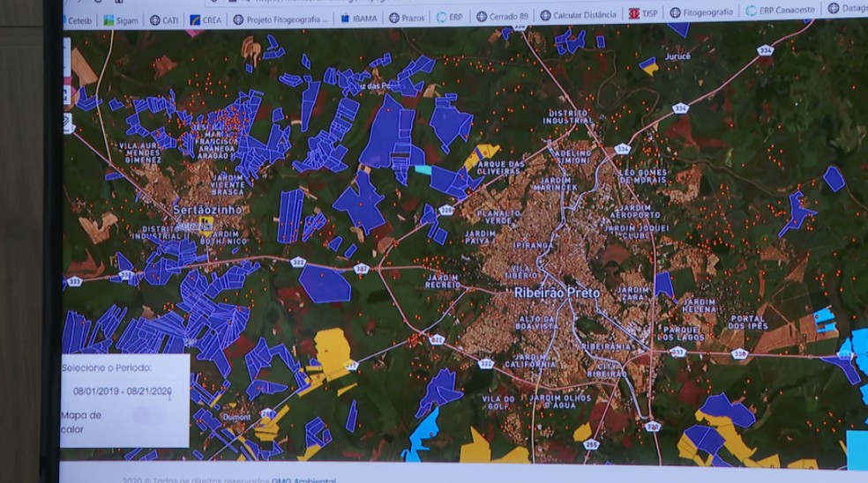Click the Jardim Olhos d'Água label
The width and height of the screenshot is (868, 483).
[x=560, y=402]
